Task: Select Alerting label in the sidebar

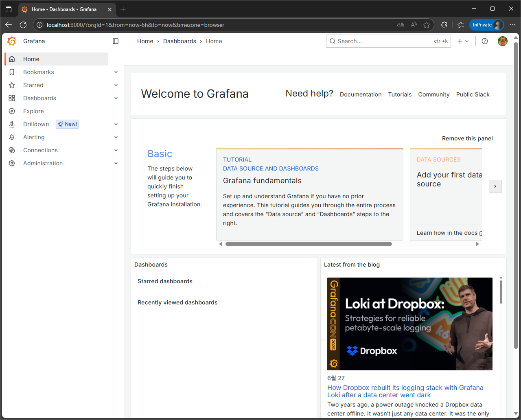Action: (x=34, y=137)
